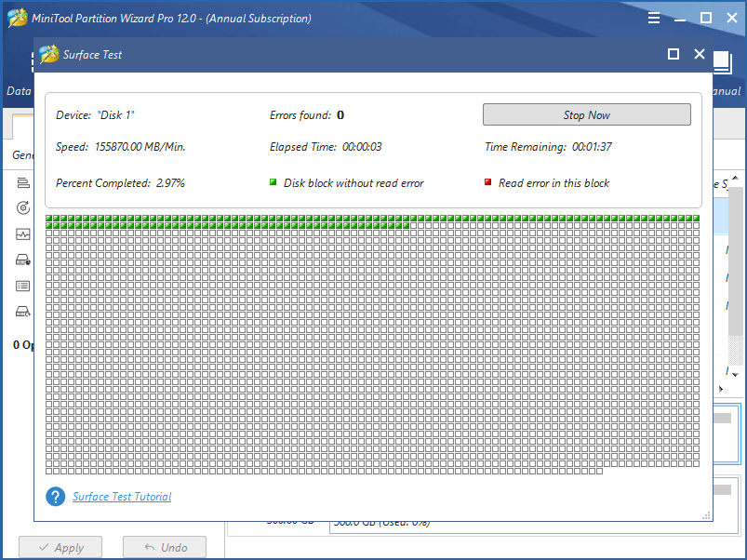Click the Errors found value
The height and width of the screenshot is (560, 747).
click(x=340, y=115)
